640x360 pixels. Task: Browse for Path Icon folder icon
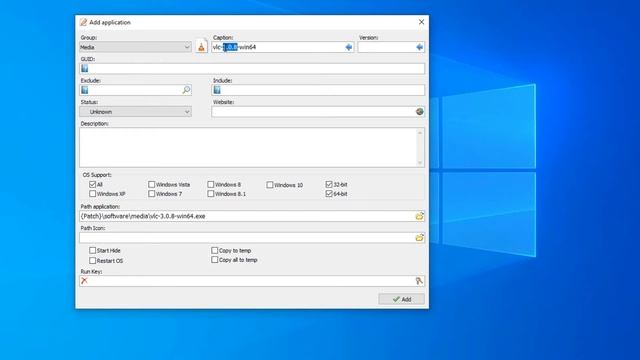click(420, 238)
